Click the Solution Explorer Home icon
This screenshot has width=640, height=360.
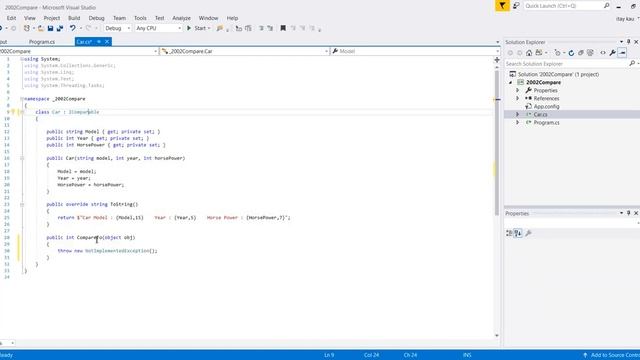tap(529, 53)
